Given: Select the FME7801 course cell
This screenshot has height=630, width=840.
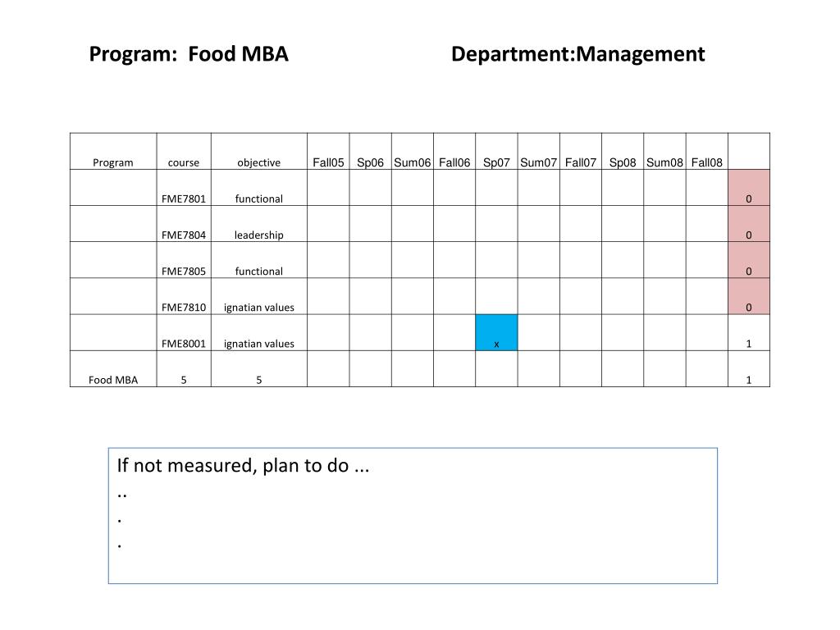Looking at the screenshot, I should 184,188.
